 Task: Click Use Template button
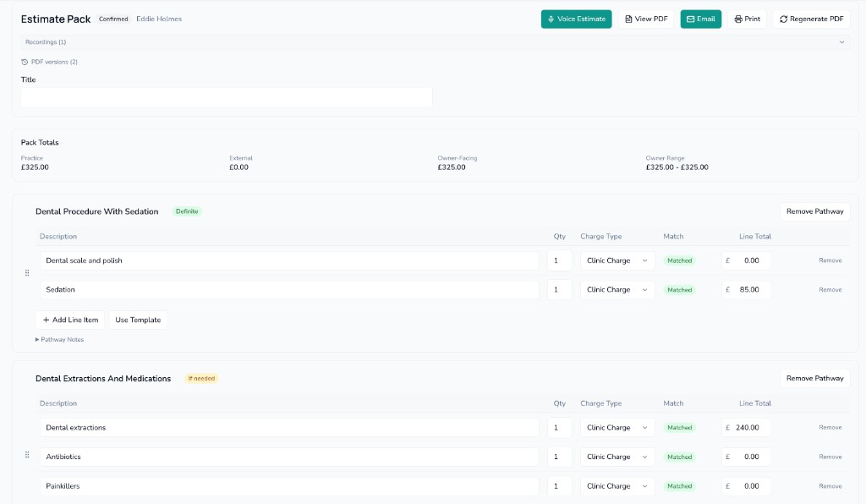click(x=138, y=320)
